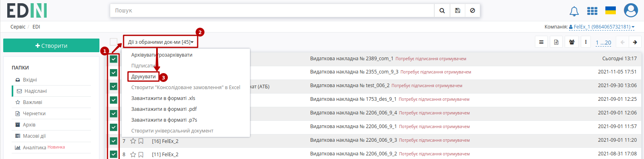Open 'Сервіс' breadcrumb link
The image size is (644, 159).
coord(18,27)
